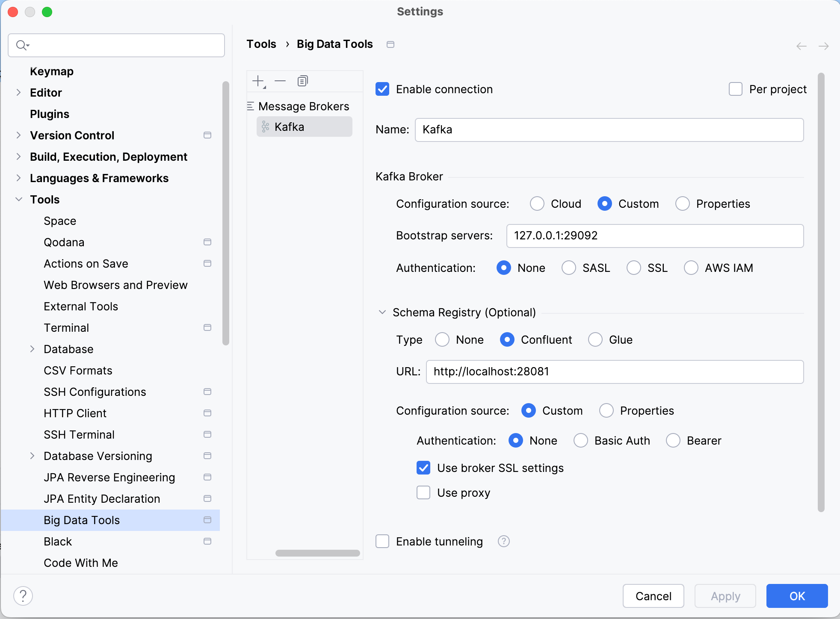Click the search magnifier icon in settings
840x619 pixels.
pyautogui.click(x=21, y=45)
